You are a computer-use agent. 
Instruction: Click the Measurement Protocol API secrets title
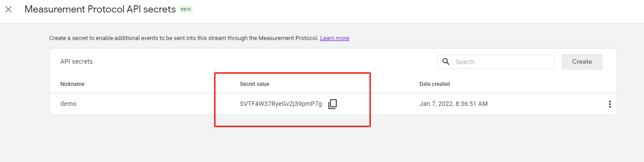pos(100,9)
